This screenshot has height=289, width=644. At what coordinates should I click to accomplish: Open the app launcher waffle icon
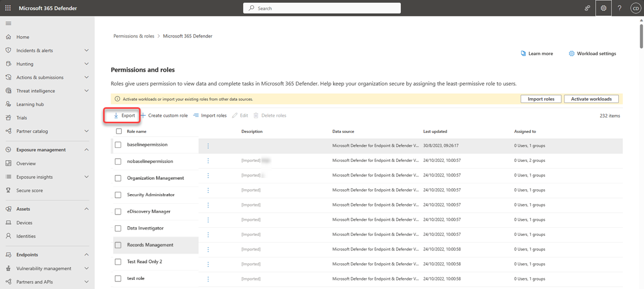click(x=8, y=8)
